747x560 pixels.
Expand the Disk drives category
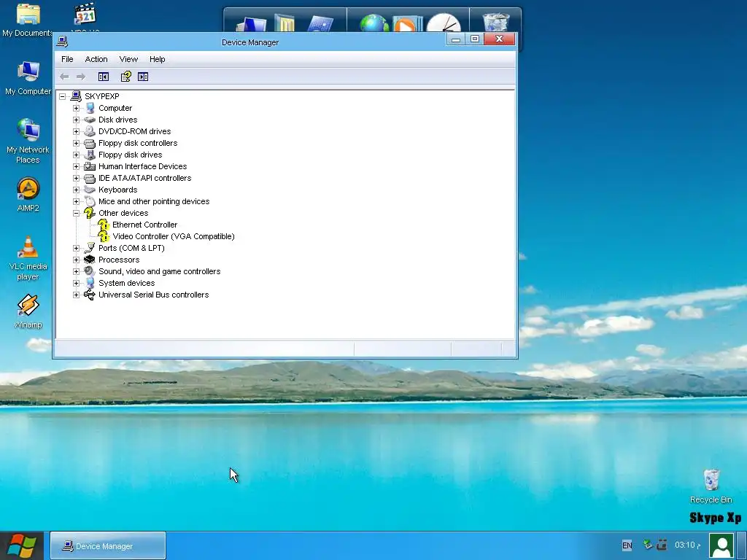click(76, 120)
